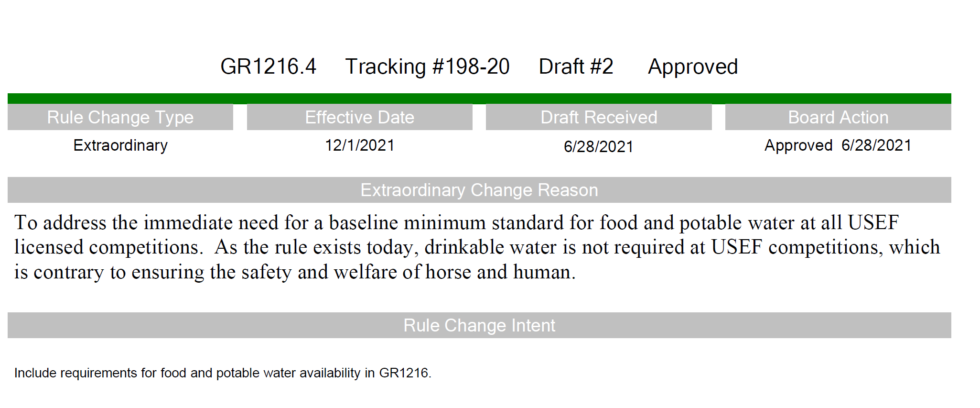This screenshot has width=980, height=408.
Task: Click the Rule Change Intent section bar
Action: [x=479, y=325]
